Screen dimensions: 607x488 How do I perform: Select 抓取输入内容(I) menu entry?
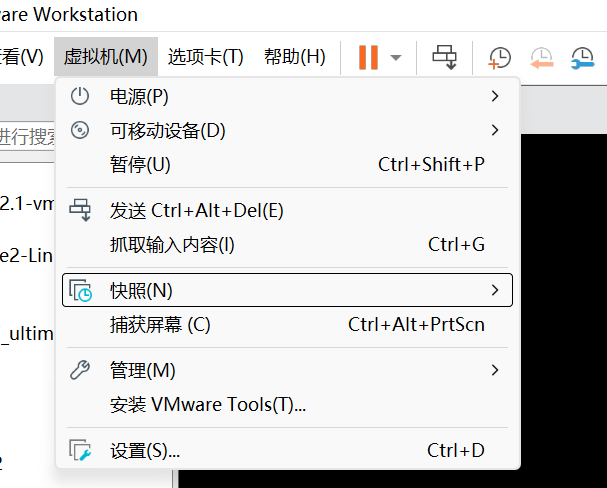coord(287,245)
